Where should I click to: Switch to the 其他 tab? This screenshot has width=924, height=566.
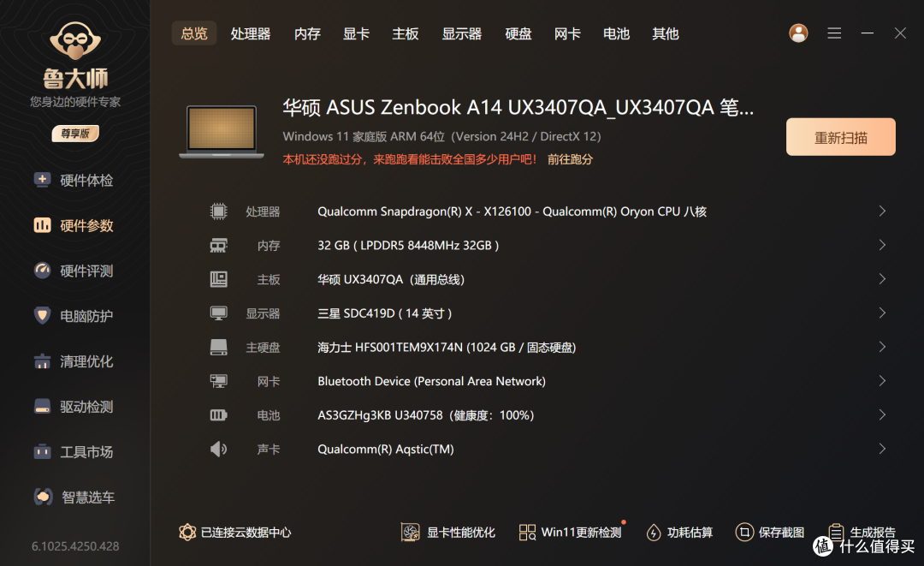[666, 33]
